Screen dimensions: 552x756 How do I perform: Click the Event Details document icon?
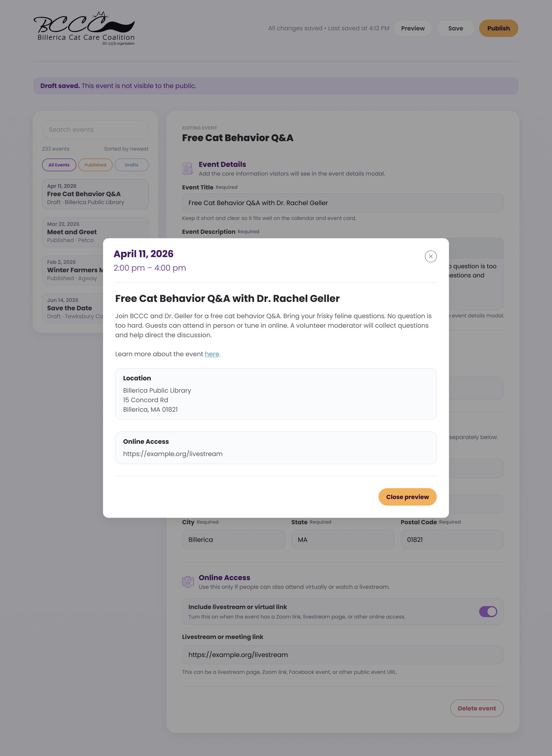(188, 169)
